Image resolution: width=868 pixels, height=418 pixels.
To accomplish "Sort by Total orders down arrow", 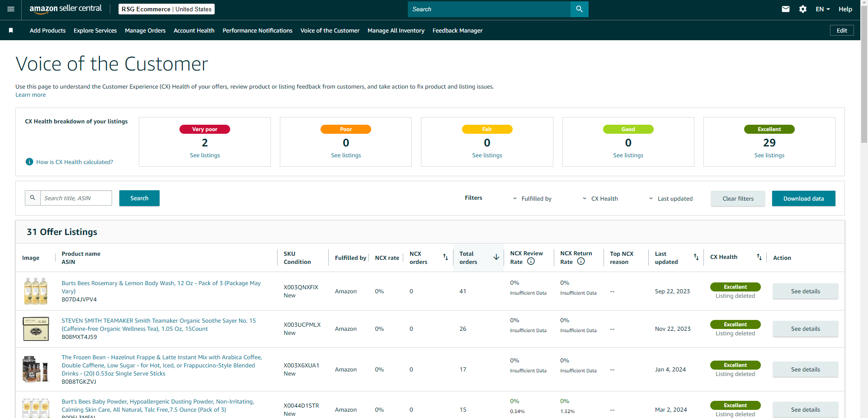I will 496,257.
